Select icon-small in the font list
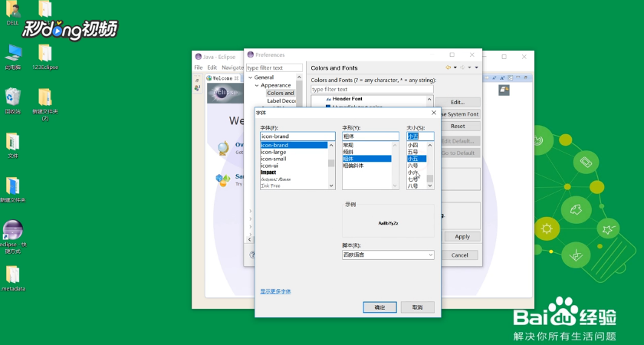Screen dimensions: 644x345 point(274,159)
